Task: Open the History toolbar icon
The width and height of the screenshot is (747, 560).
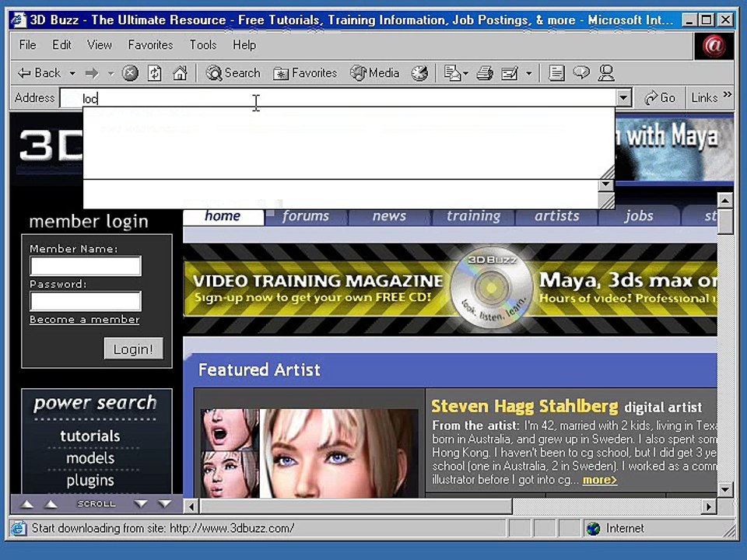Action: pyautogui.click(x=419, y=73)
